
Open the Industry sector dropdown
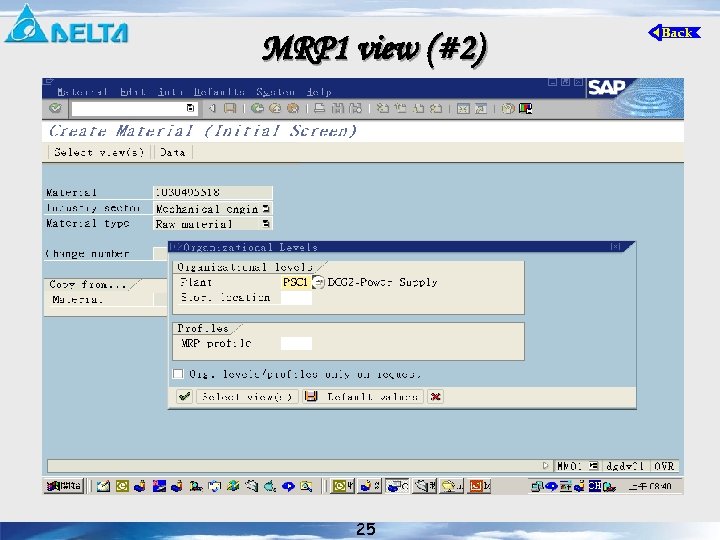pyautogui.click(x=266, y=208)
